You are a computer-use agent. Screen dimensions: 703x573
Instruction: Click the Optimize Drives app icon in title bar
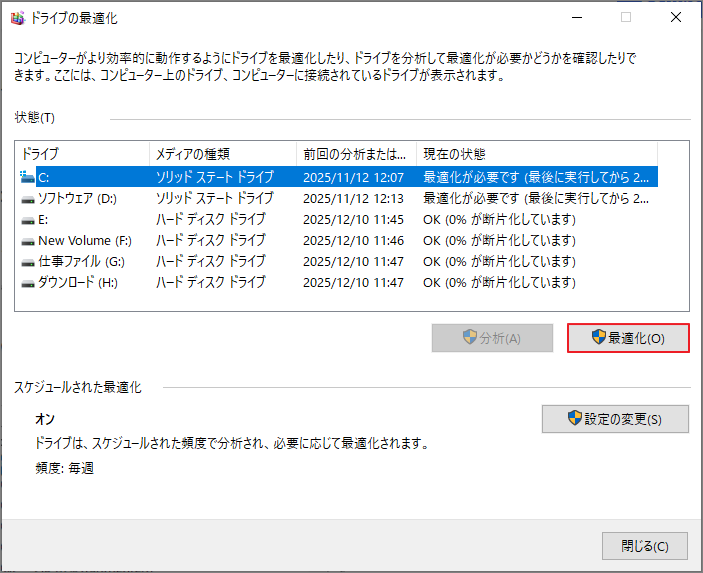point(17,18)
